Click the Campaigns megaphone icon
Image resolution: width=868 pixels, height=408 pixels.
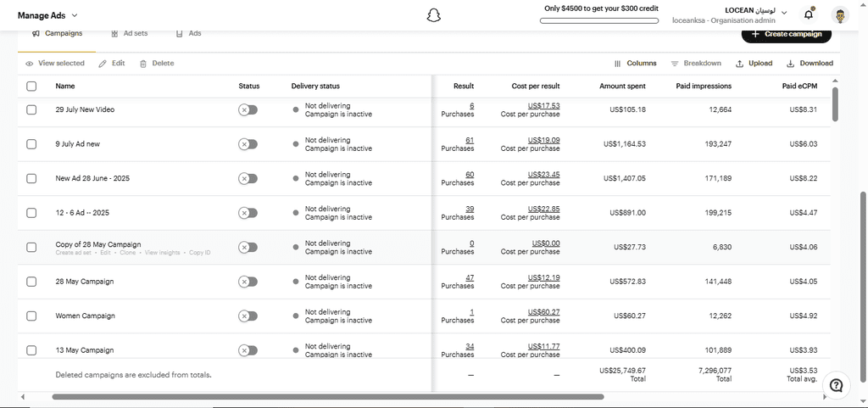pyautogui.click(x=36, y=34)
